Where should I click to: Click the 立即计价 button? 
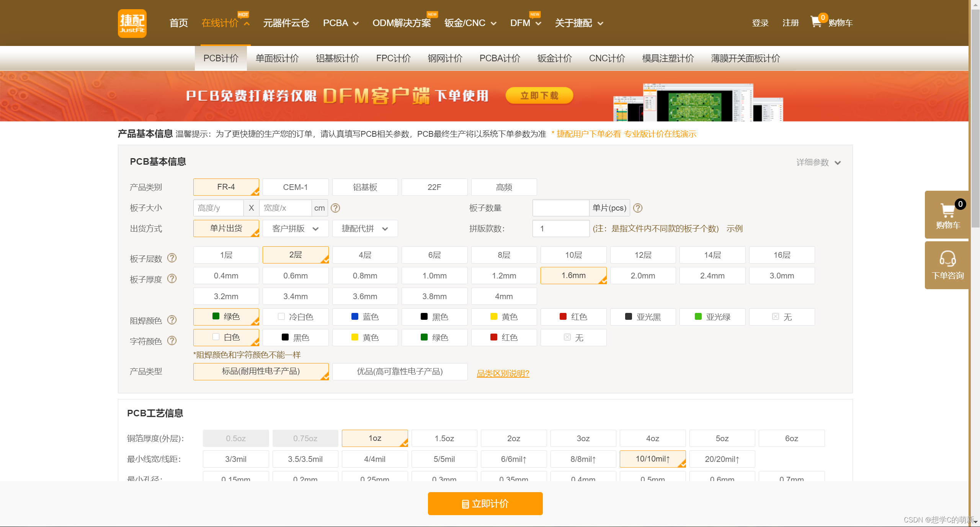(485, 504)
